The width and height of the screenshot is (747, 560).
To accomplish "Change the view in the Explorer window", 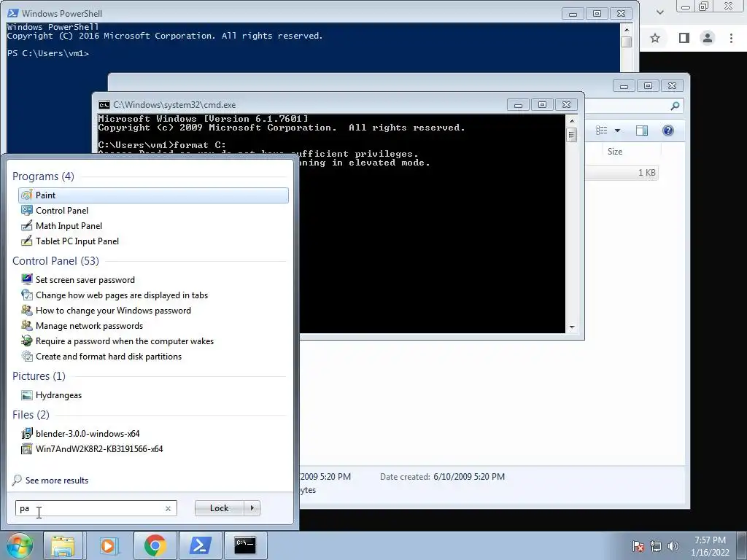I will click(602, 131).
